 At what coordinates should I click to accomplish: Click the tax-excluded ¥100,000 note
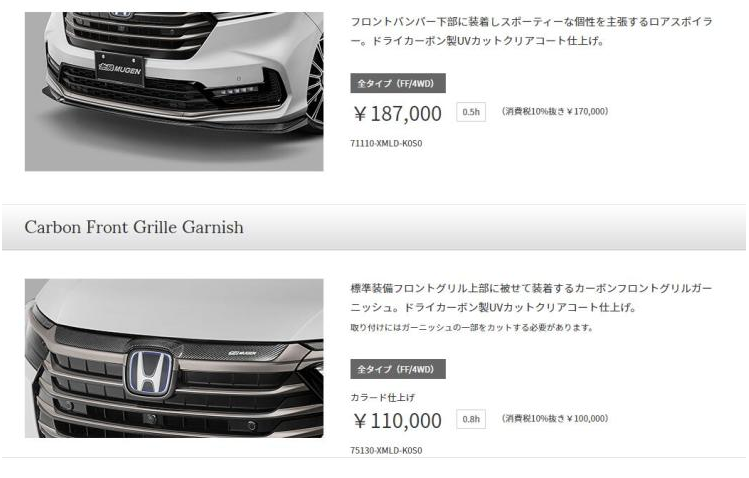pyautogui.click(x=555, y=418)
